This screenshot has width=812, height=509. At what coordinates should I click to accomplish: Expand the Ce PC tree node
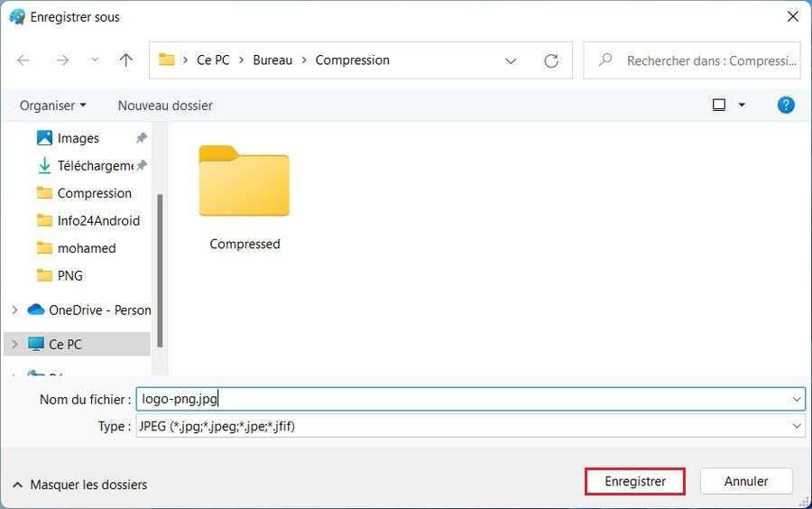14,344
